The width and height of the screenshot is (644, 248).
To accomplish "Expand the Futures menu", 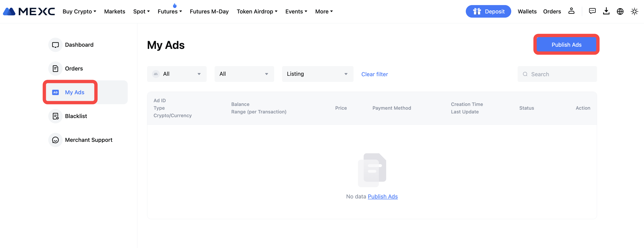I will pyautogui.click(x=170, y=11).
